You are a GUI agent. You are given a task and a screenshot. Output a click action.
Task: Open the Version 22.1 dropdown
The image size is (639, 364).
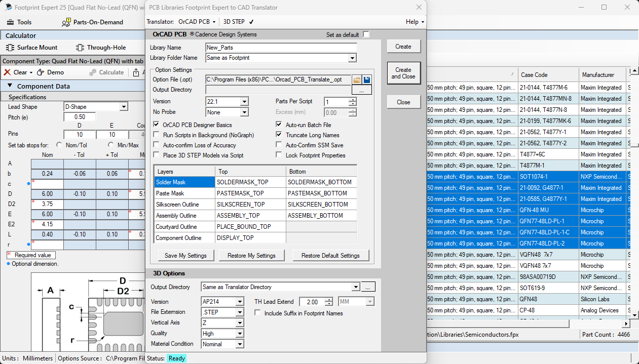[244, 101]
